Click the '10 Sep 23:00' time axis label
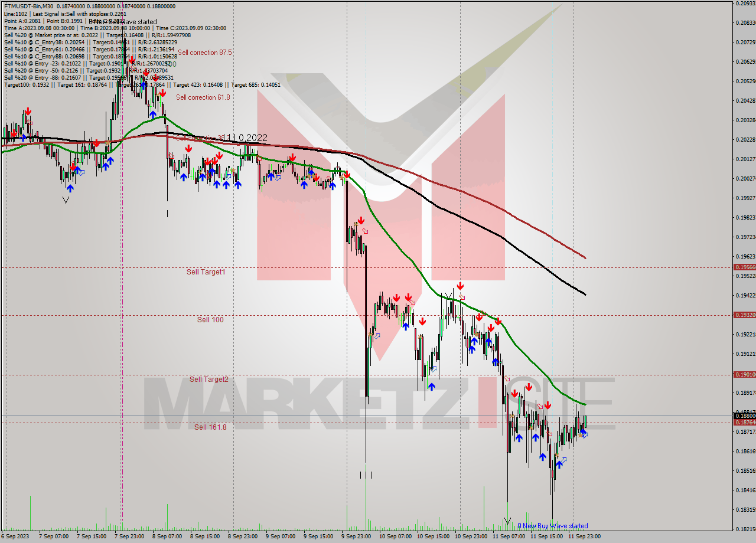Image resolution: width=756 pixels, height=543 pixels. pyautogui.click(x=471, y=537)
